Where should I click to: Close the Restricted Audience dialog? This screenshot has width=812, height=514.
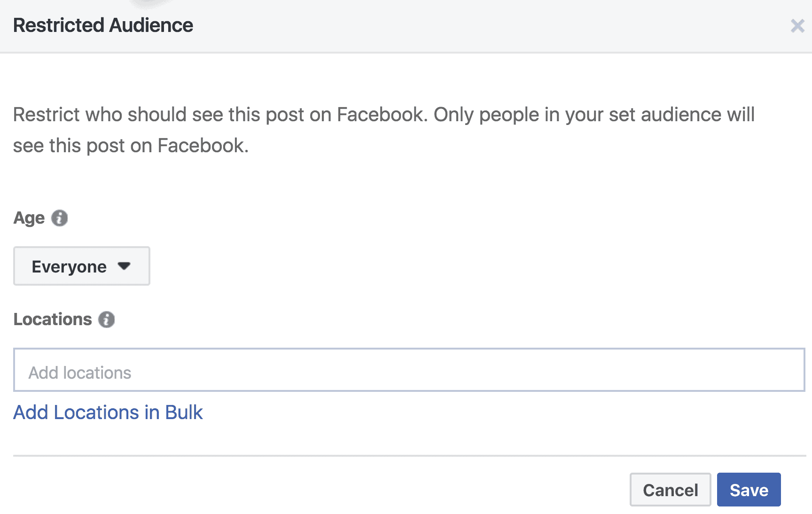click(797, 25)
